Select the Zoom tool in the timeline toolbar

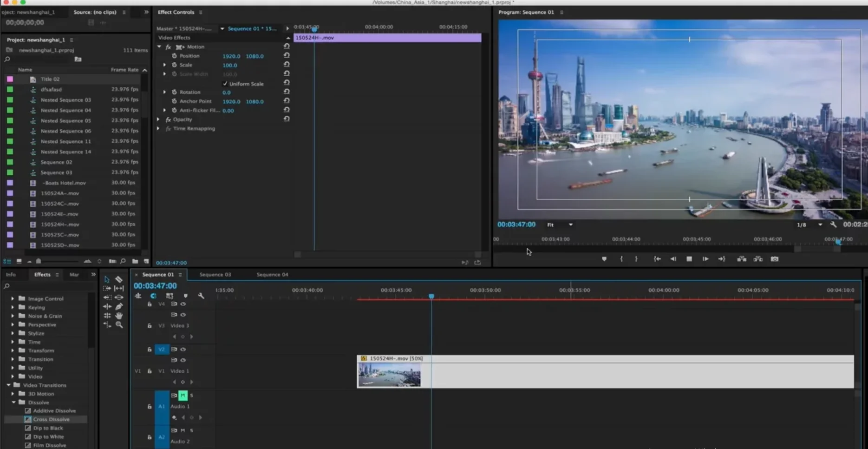click(x=119, y=324)
